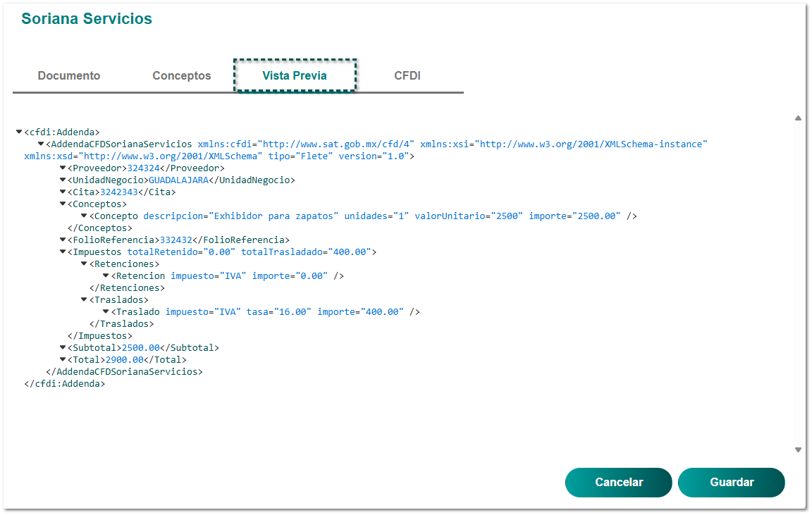Click the scrollbar down arrow
The image size is (812, 515).
(799, 449)
